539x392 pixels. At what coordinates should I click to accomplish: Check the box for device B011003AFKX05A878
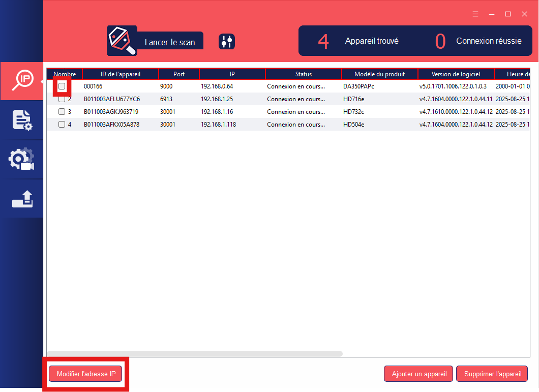pyautogui.click(x=62, y=125)
